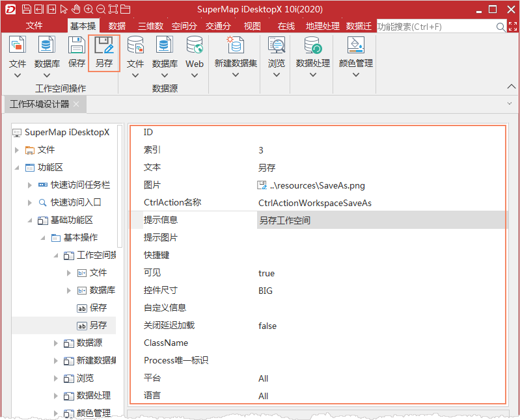The width and height of the screenshot is (520, 420).
Task: Click the zoom in magnifier icon
Action: pyautogui.click(x=89, y=9)
